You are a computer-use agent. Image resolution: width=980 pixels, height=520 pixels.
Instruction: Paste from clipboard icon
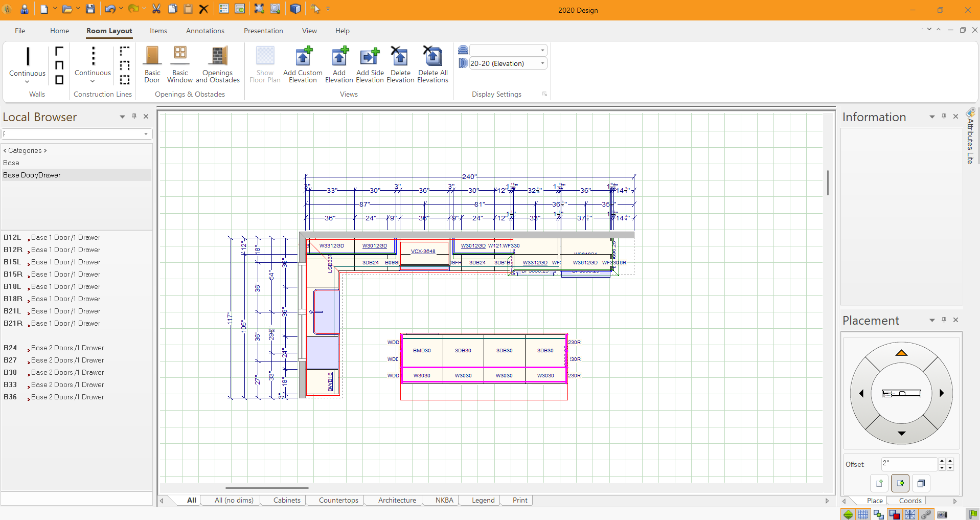click(x=188, y=9)
